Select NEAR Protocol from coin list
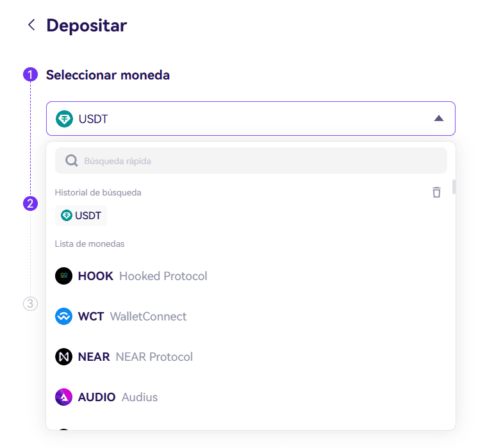Viewport: 494px width, 448px height. (251, 356)
